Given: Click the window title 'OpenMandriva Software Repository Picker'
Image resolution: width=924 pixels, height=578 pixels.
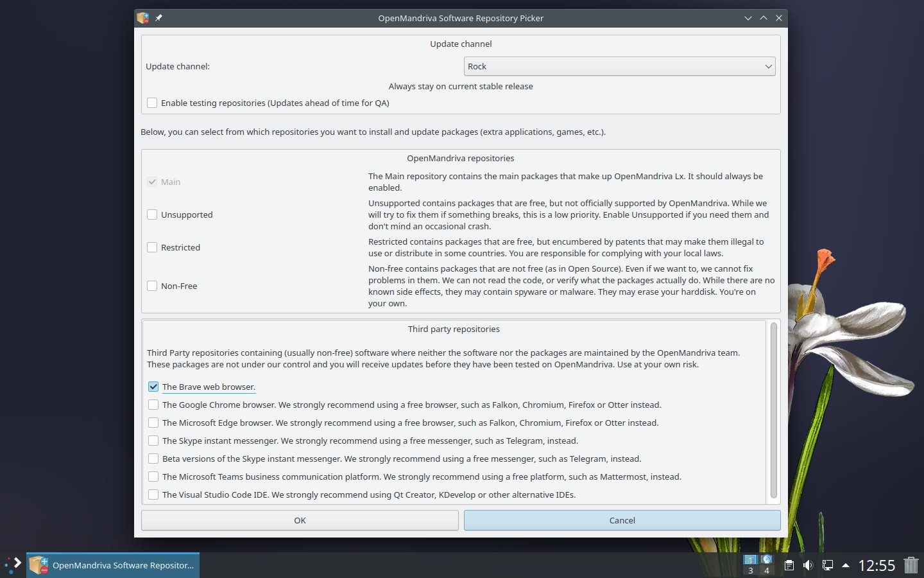Looking at the screenshot, I should 461,18.
